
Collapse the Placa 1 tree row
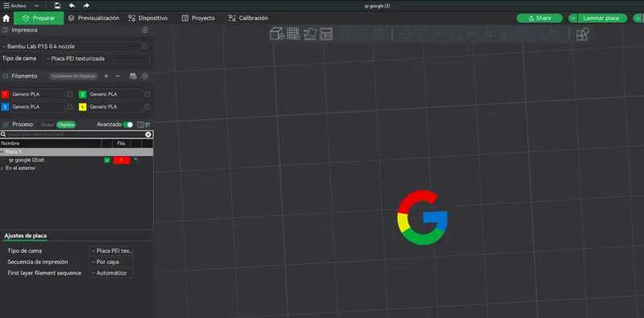[2, 151]
